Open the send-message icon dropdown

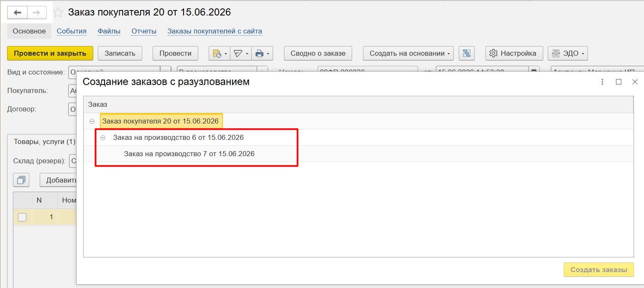click(x=240, y=54)
